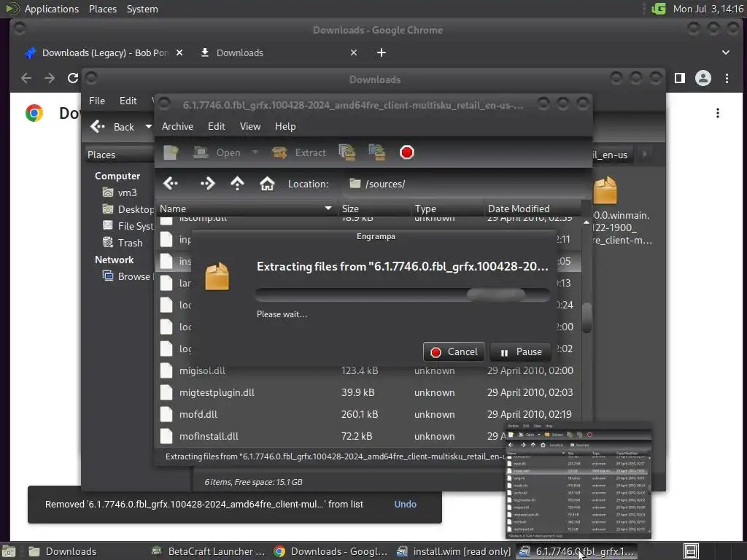Click the archive list vertical scrollbar
Image resolution: width=747 pixels, height=560 pixels.
coord(587,318)
